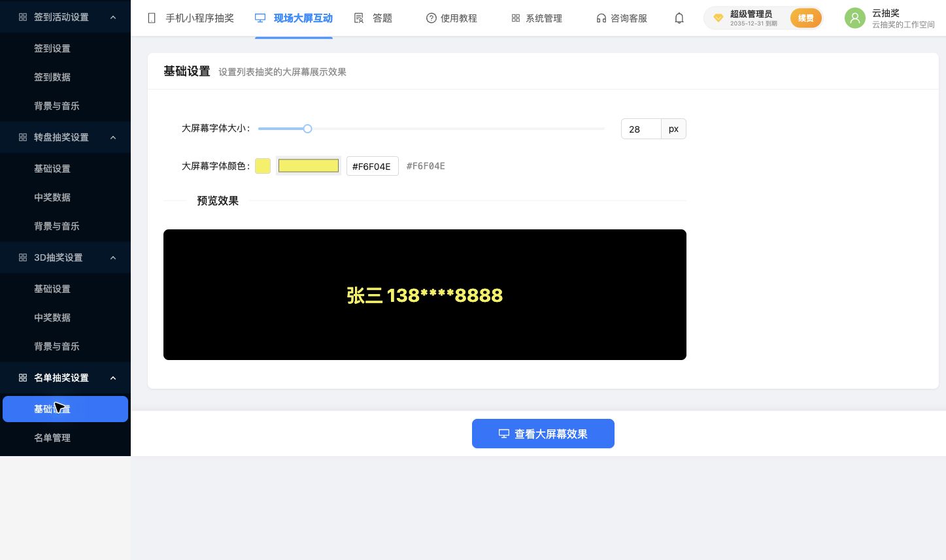Click the diamond icon beside 超级管理员
The image size is (946, 560).
click(718, 18)
